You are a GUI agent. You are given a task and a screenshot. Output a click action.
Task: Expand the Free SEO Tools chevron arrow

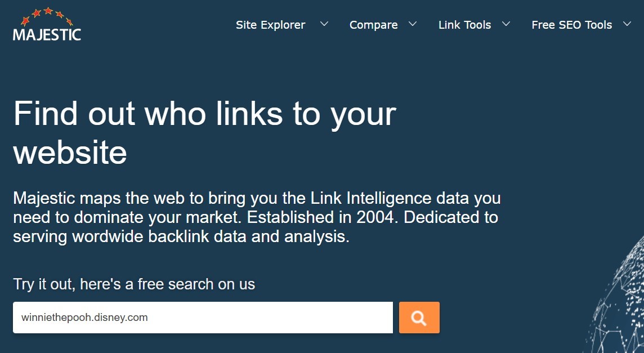(627, 24)
